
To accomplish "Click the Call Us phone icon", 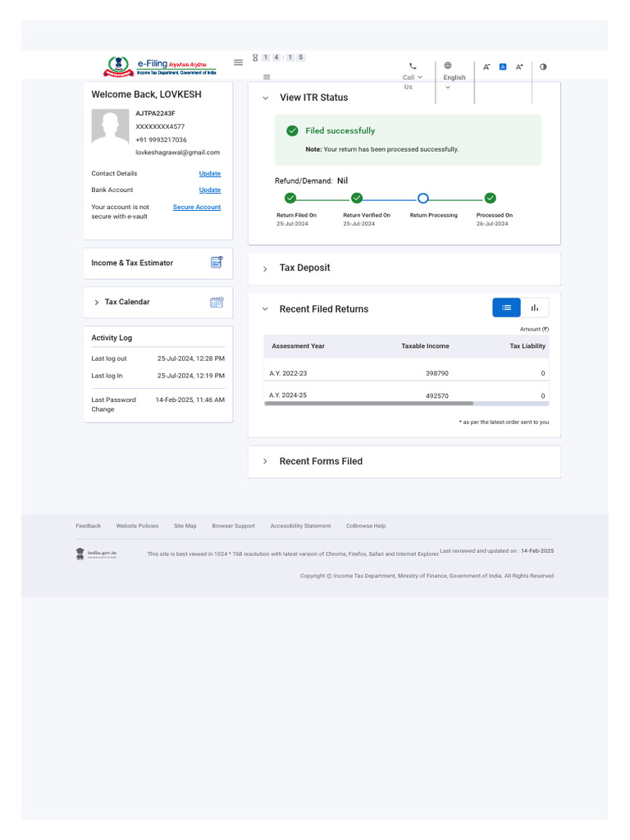I will click(413, 66).
